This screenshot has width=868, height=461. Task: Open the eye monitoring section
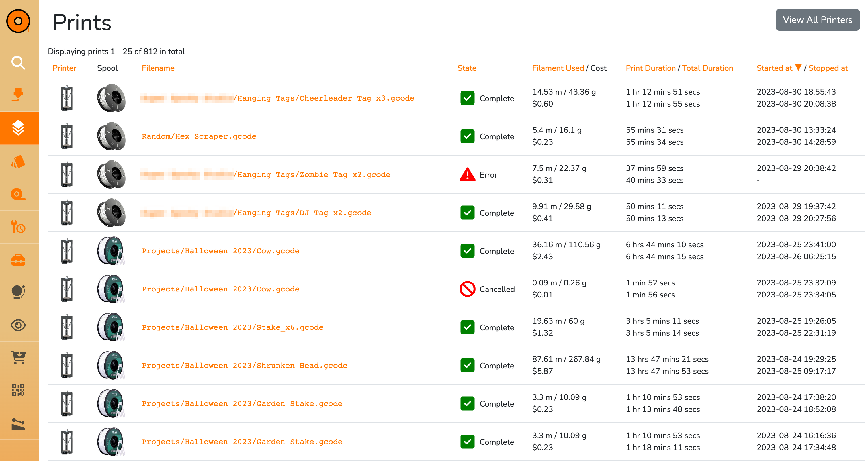click(x=18, y=325)
